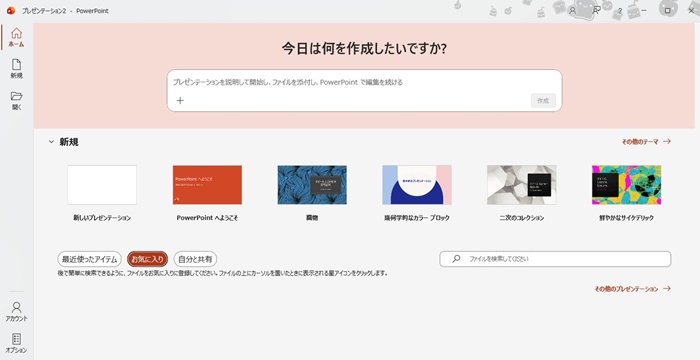Click the user profile icon in title bar

pyautogui.click(x=572, y=10)
